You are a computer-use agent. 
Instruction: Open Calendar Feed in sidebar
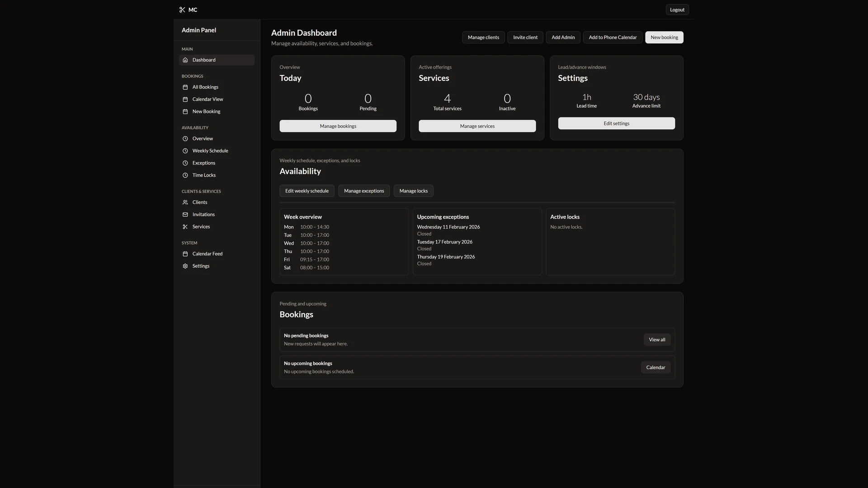(217, 254)
